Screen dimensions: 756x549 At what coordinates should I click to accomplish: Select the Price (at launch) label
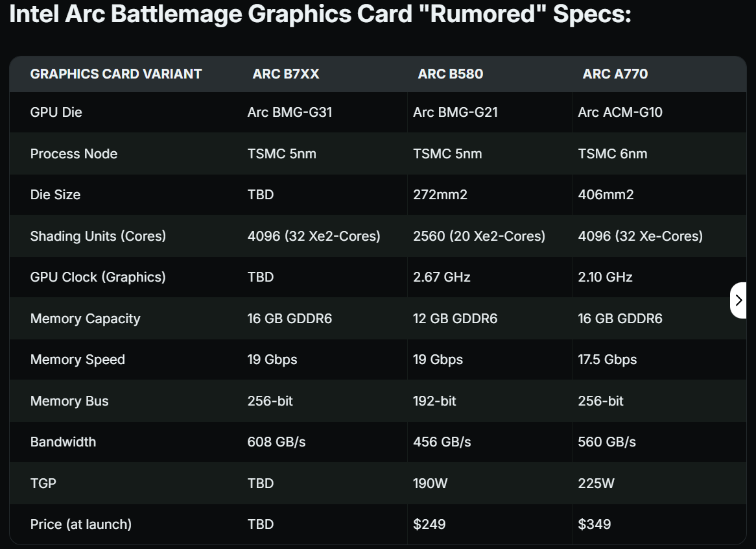[x=81, y=524]
